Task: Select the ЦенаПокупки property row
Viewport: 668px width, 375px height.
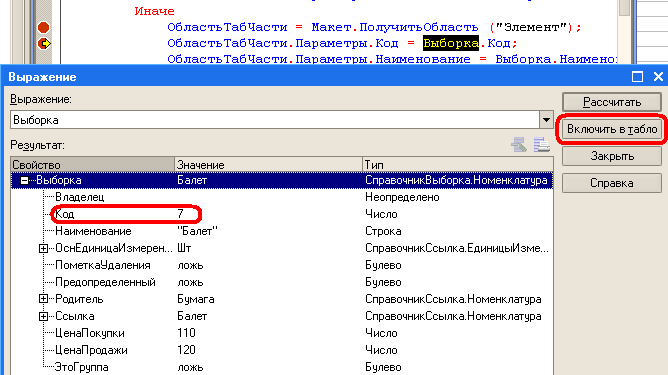Action: pos(282,333)
